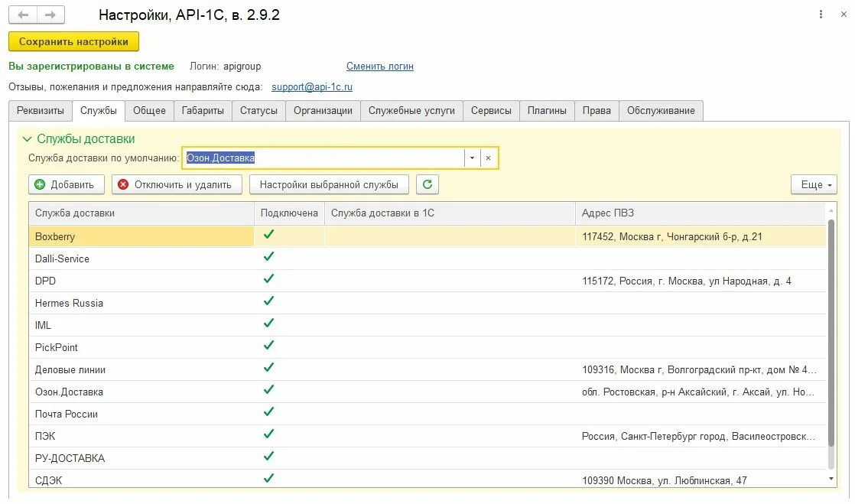The image size is (855, 504).
Task: Open the Сервисы tab
Action: (491, 111)
